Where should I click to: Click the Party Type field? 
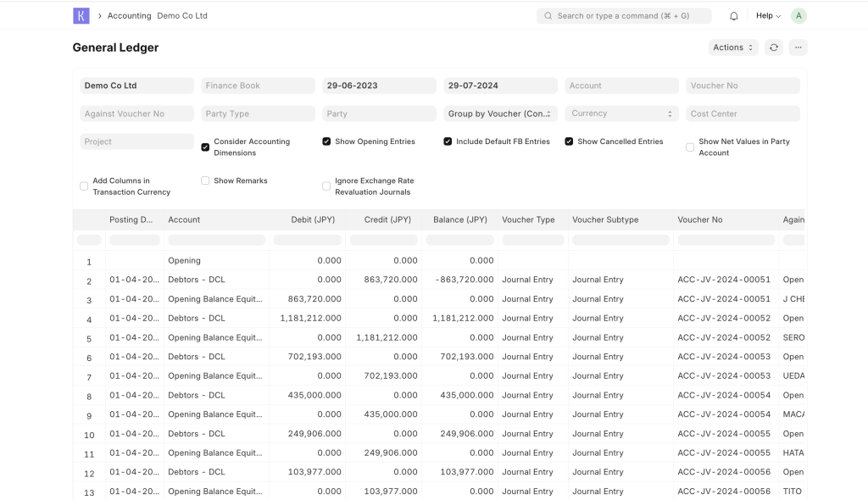[x=258, y=114]
